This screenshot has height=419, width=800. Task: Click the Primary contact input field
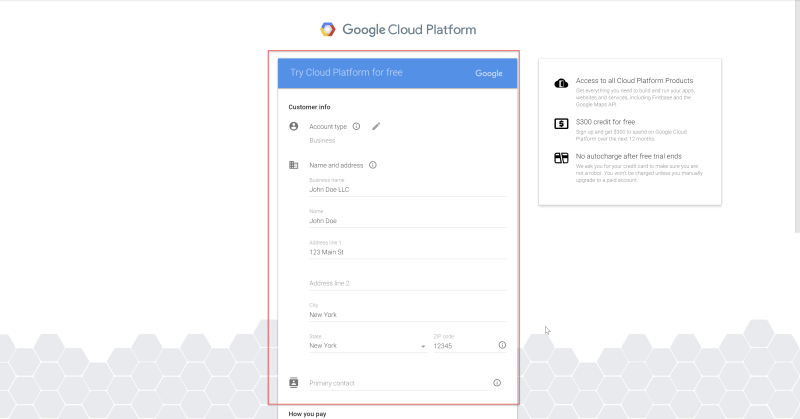tap(398, 383)
